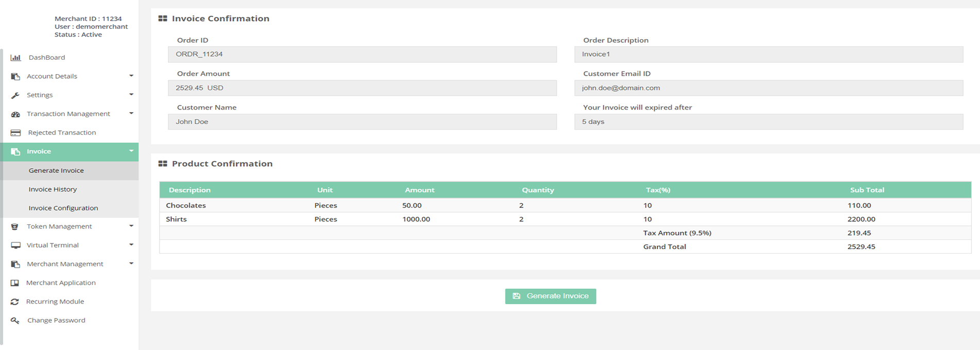Select Generate Invoice in sidebar
This screenshot has height=350, width=980.
click(56, 170)
